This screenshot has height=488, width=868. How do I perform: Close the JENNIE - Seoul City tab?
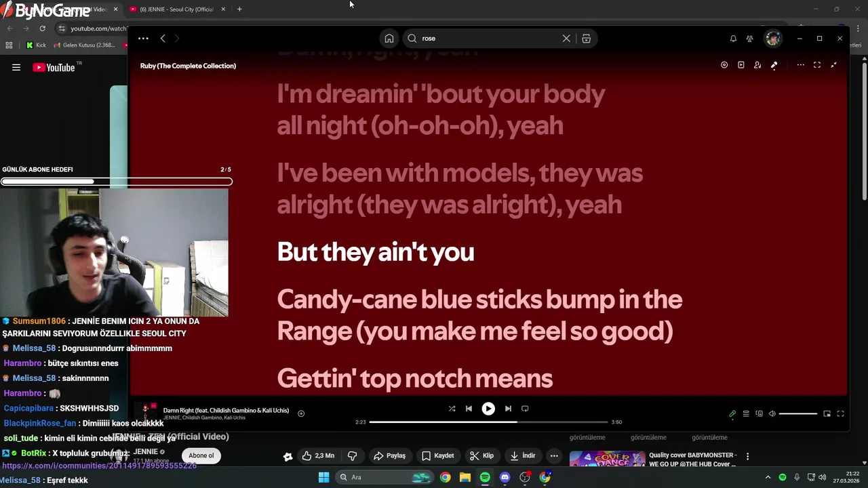point(223,9)
